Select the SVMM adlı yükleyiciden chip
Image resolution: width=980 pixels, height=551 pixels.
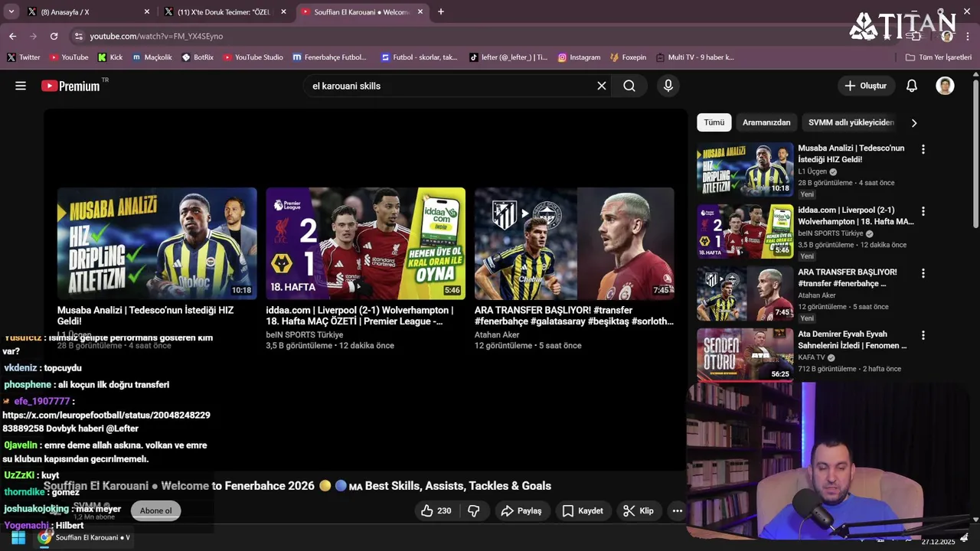(851, 122)
